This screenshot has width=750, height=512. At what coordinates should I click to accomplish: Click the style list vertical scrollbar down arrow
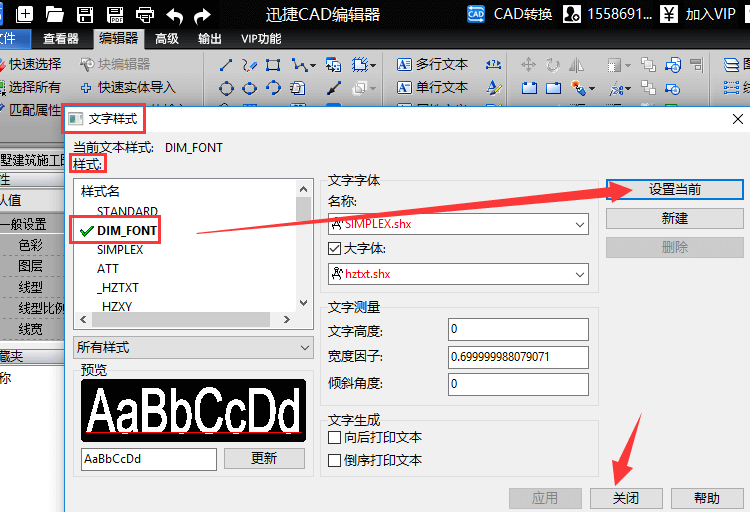(303, 303)
